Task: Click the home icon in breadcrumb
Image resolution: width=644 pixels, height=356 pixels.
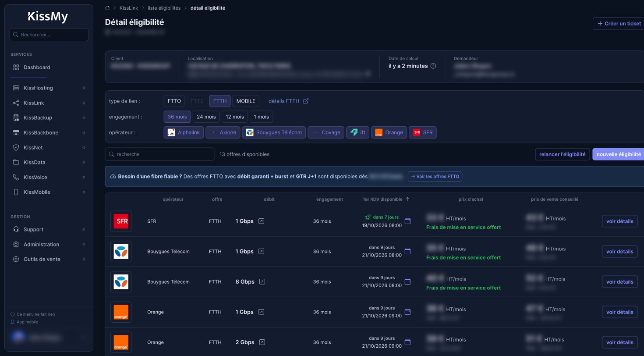Action: click(x=108, y=8)
